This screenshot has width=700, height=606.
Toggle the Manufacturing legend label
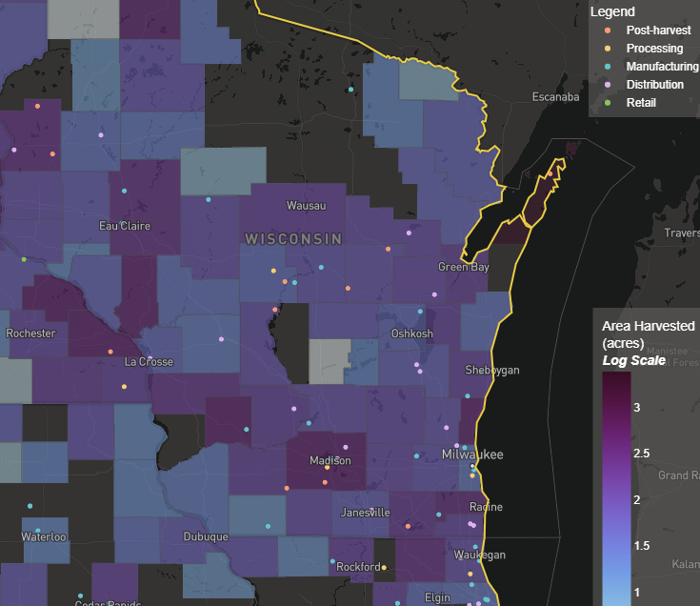tap(662, 67)
